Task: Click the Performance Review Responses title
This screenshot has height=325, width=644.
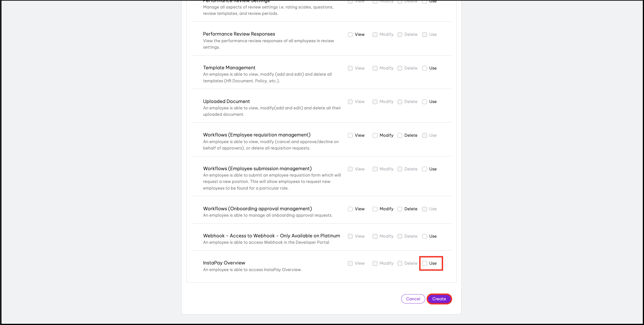Action: tap(239, 34)
